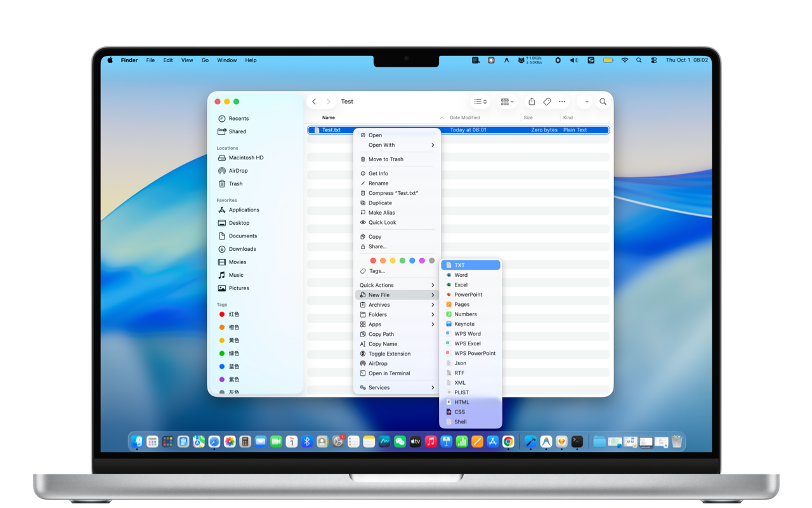
Task: Click Compress "Test.txt" entry
Action: pyautogui.click(x=397, y=193)
